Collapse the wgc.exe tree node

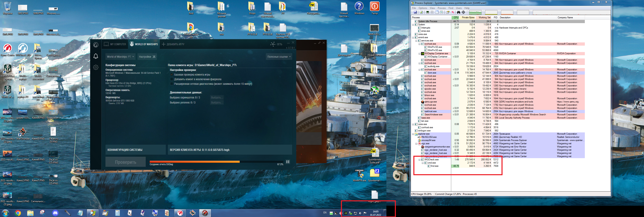[416, 144]
